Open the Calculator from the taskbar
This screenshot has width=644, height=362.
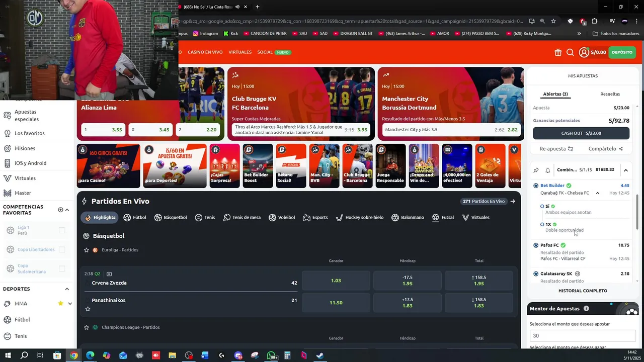pyautogui.click(x=287, y=355)
